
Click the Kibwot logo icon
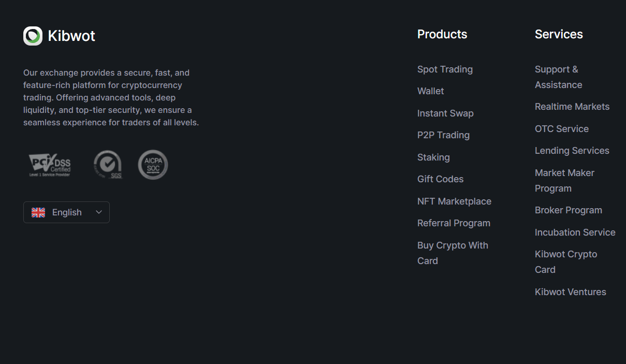click(x=33, y=36)
